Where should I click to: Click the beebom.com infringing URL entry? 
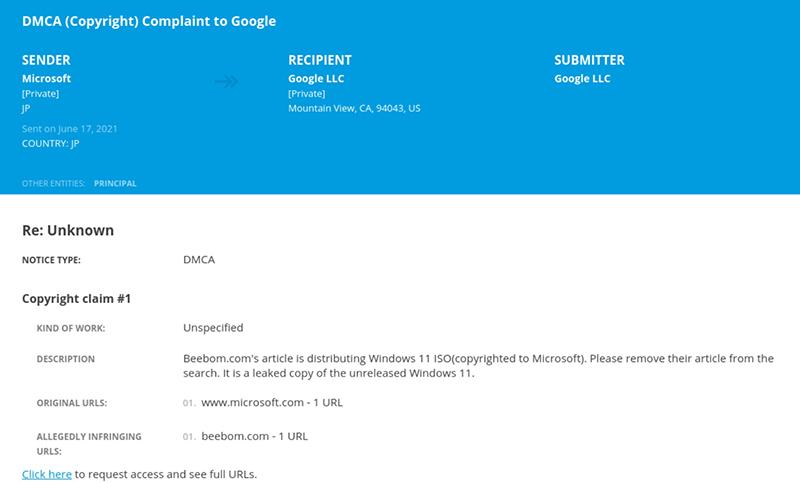point(254,436)
